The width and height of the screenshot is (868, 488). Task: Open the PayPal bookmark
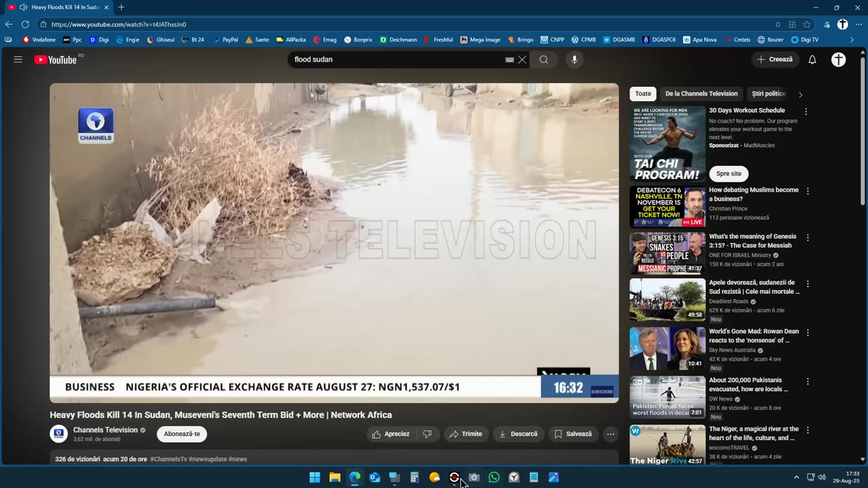point(226,40)
